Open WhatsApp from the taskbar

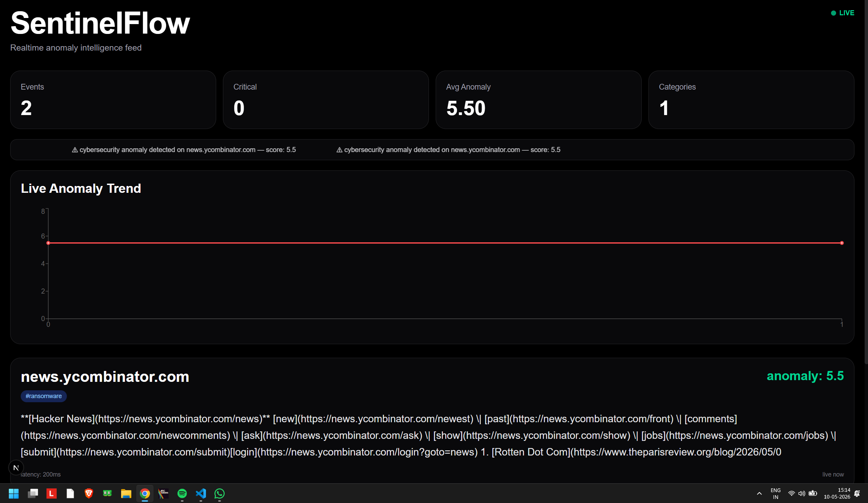[x=220, y=493]
